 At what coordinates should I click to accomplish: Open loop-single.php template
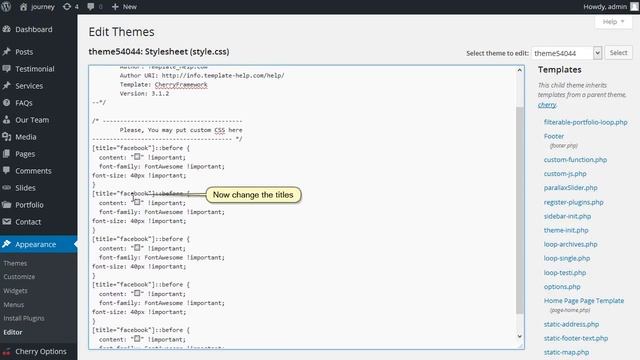click(x=567, y=258)
